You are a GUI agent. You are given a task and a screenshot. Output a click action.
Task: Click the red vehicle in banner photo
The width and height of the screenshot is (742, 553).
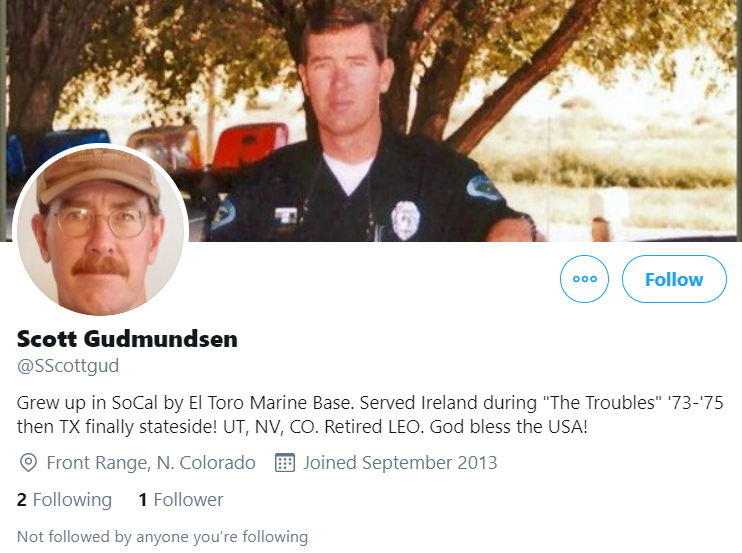[x=250, y=144]
